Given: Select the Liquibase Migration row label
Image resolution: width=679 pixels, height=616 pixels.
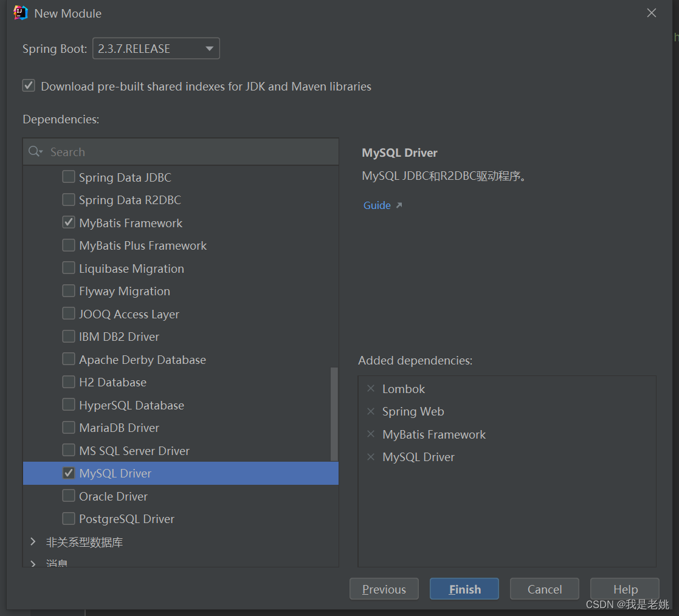Looking at the screenshot, I should (132, 269).
